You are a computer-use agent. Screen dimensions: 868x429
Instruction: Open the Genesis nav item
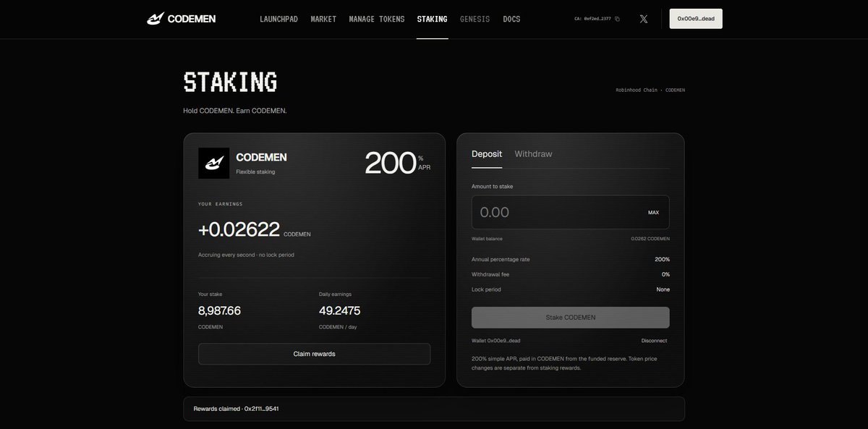(x=475, y=19)
